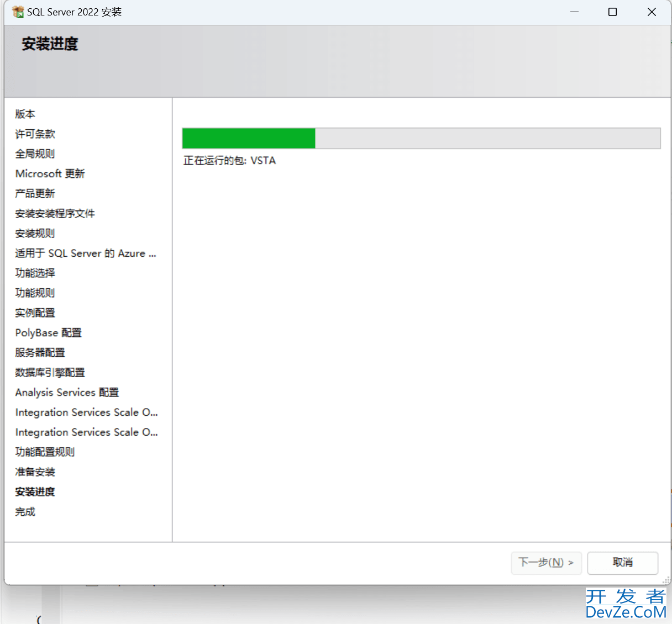Viewport: 672px width, 624px height.
Task: Select the 功能规则 step
Action: pos(35,293)
